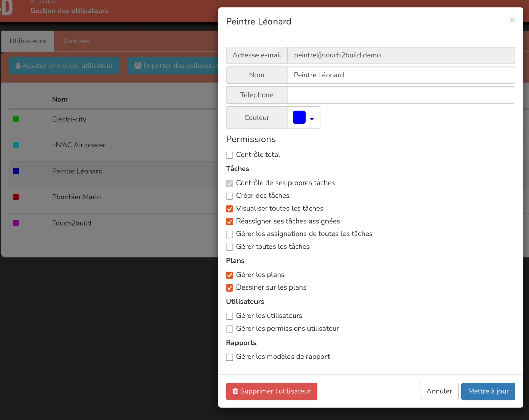Image resolution: width=529 pixels, height=420 pixels.
Task: Click the group icon on Importer des collaborateurs
Action: pos(138,66)
